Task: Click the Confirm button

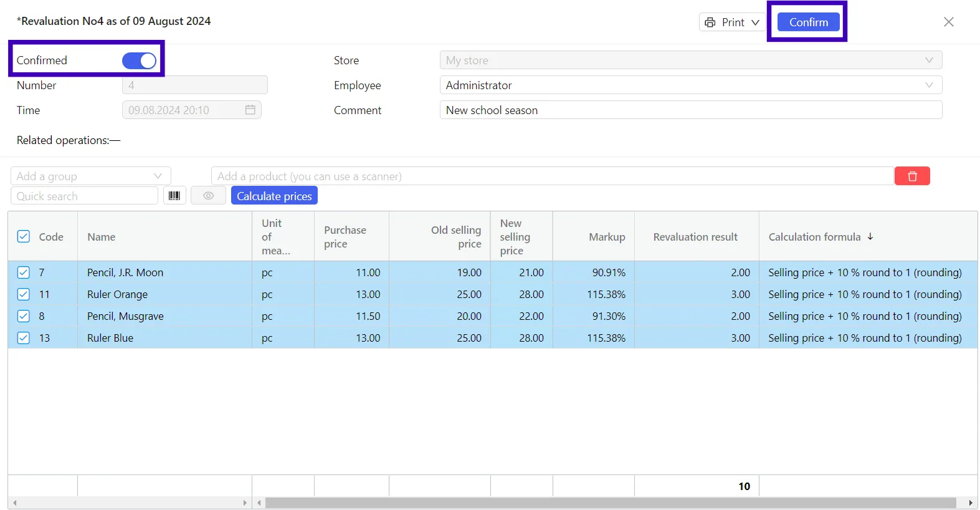Action: [809, 22]
